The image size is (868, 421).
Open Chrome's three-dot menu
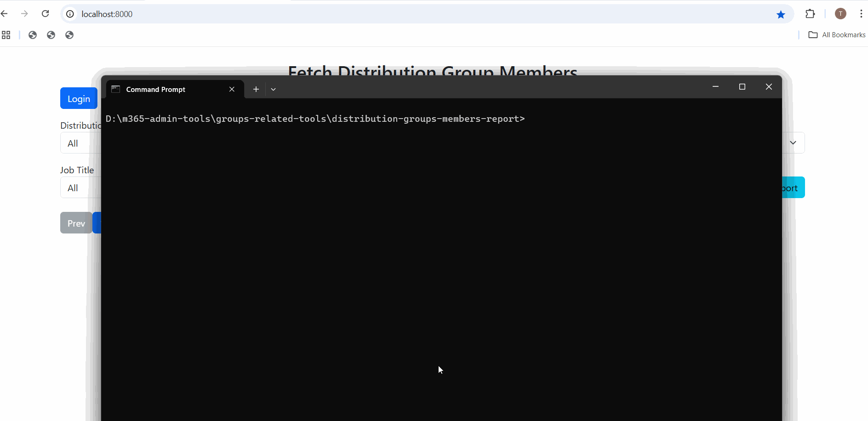pyautogui.click(x=861, y=14)
